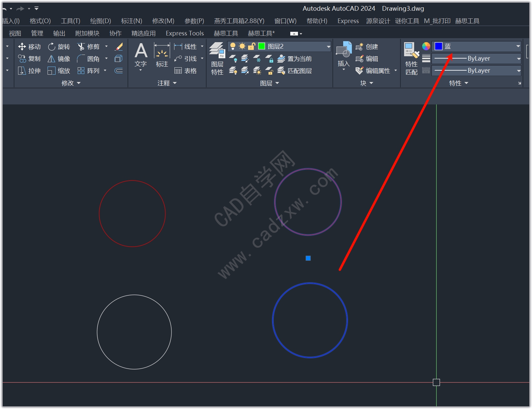
Task: Expand the Modify (修改) panel
Action: coord(71,83)
